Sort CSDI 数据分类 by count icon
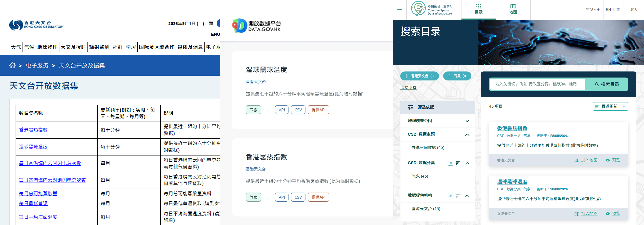Screen dimensions: 644x225 pyautogui.click(x=457, y=163)
